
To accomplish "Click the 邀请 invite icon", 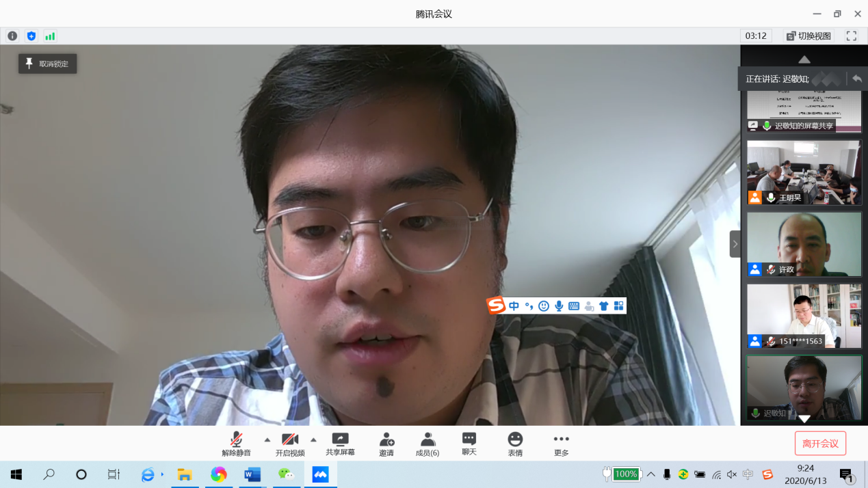I will [x=386, y=444].
